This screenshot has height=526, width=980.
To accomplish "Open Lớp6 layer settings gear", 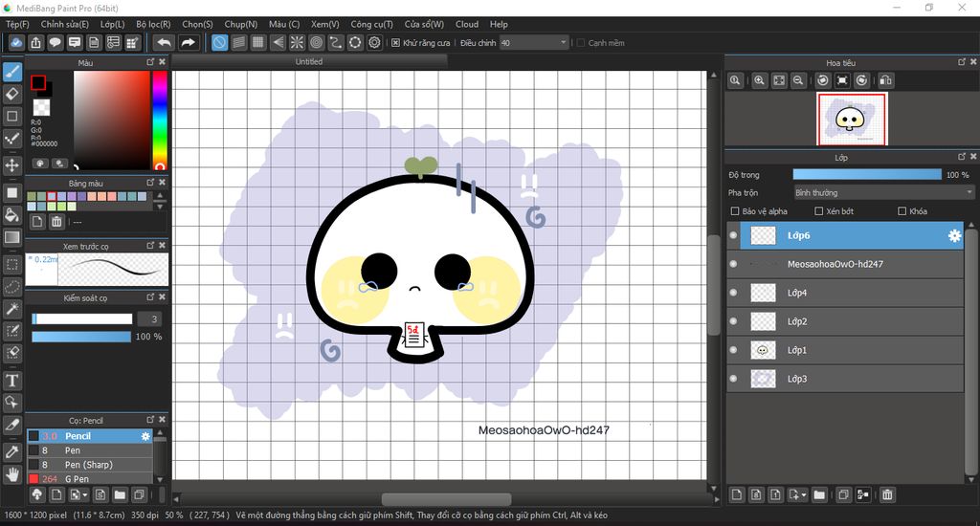I will pos(954,235).
